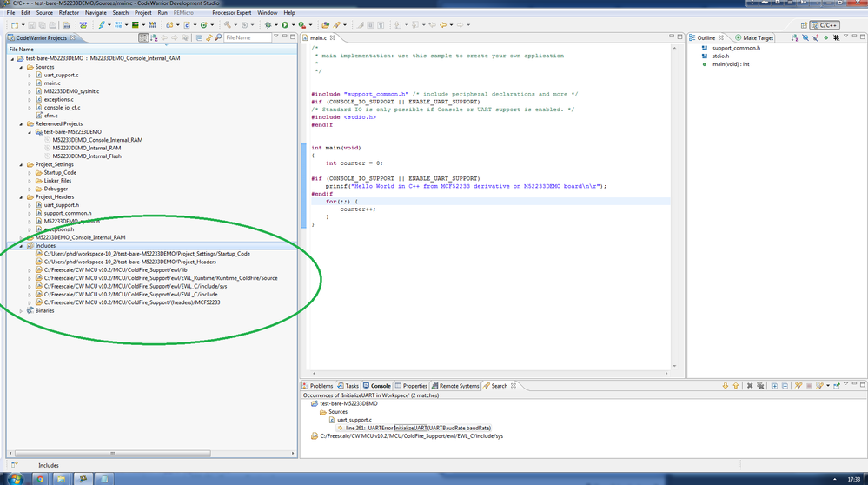Click the search magnifier icon in Projects view
The width and height of the screenshot is (868, 485).
coord(218,37)
